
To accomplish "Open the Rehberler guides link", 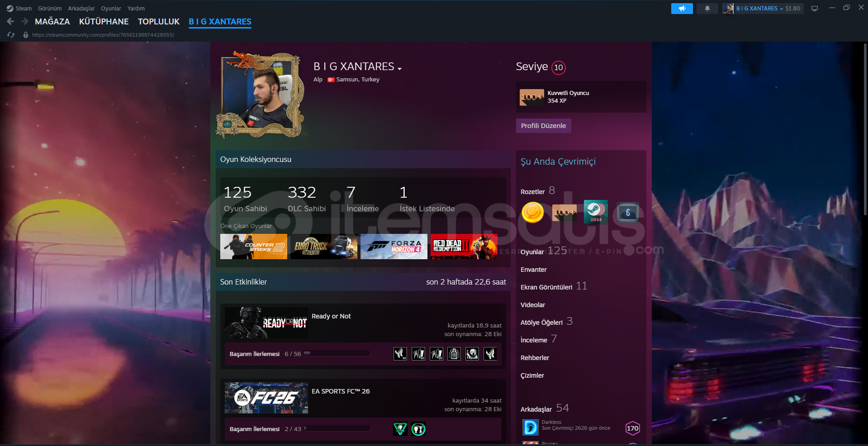I will (x=535, y=358).
